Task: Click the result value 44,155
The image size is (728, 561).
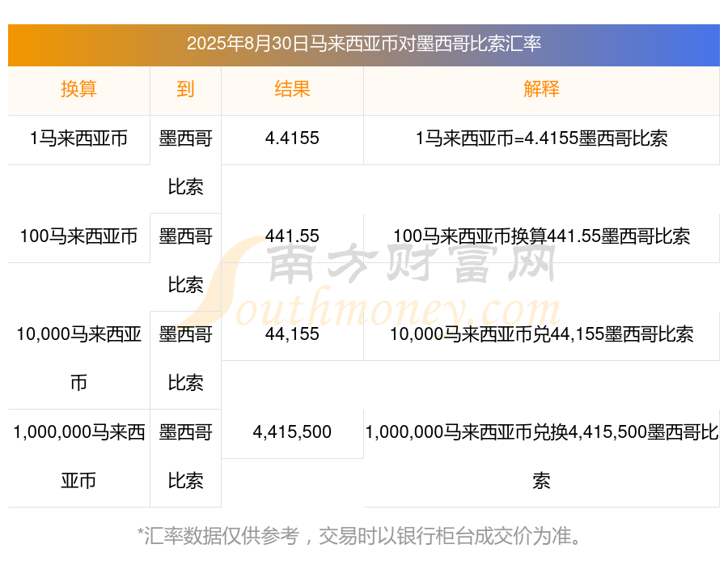Action: click(292, 334)
